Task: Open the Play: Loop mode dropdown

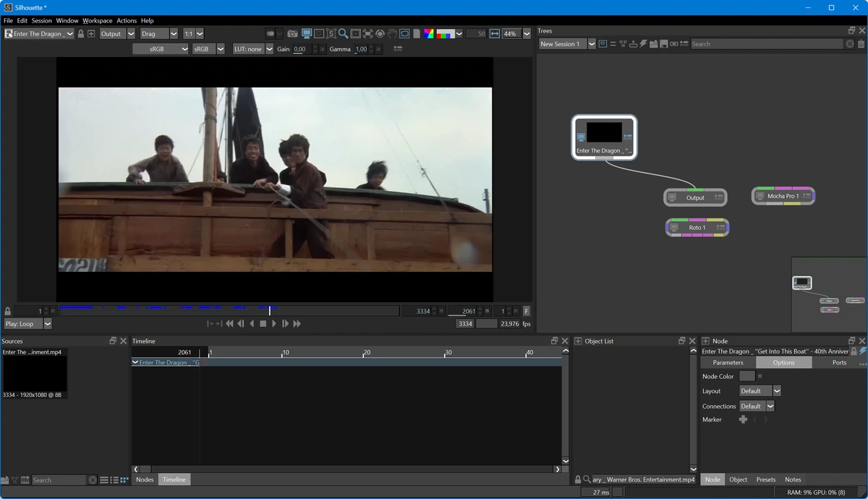Action: pyautogui.click(x=27, y=324)
